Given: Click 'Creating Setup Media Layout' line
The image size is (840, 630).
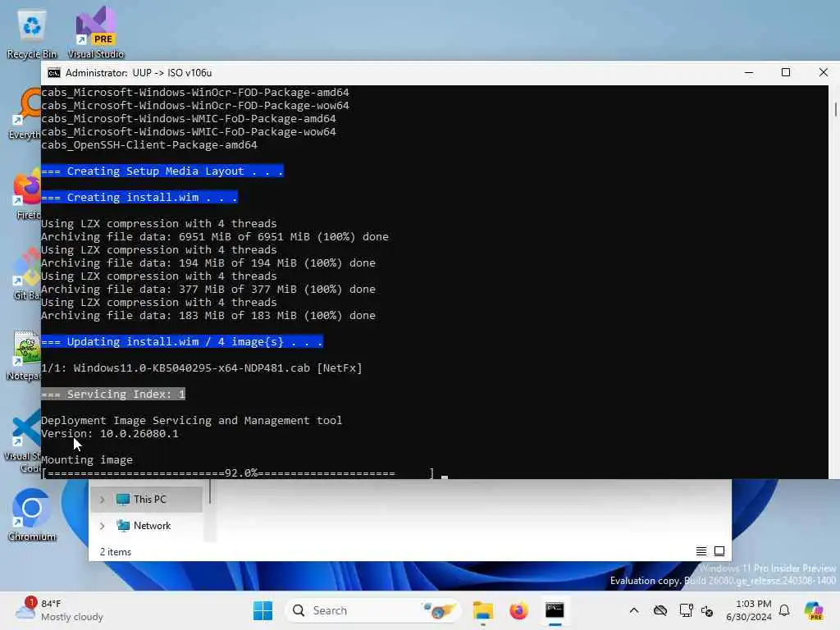Looking at the screenshot, I should tap(162, 171).
